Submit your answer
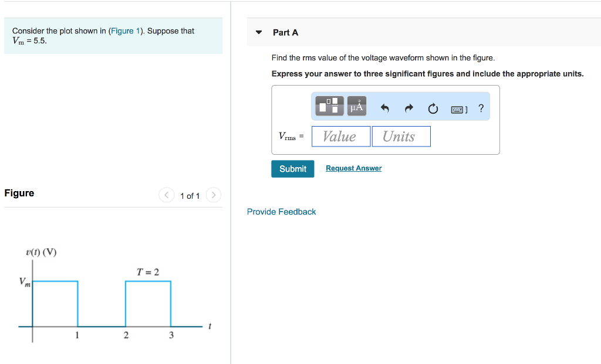 tap(292, 169)
